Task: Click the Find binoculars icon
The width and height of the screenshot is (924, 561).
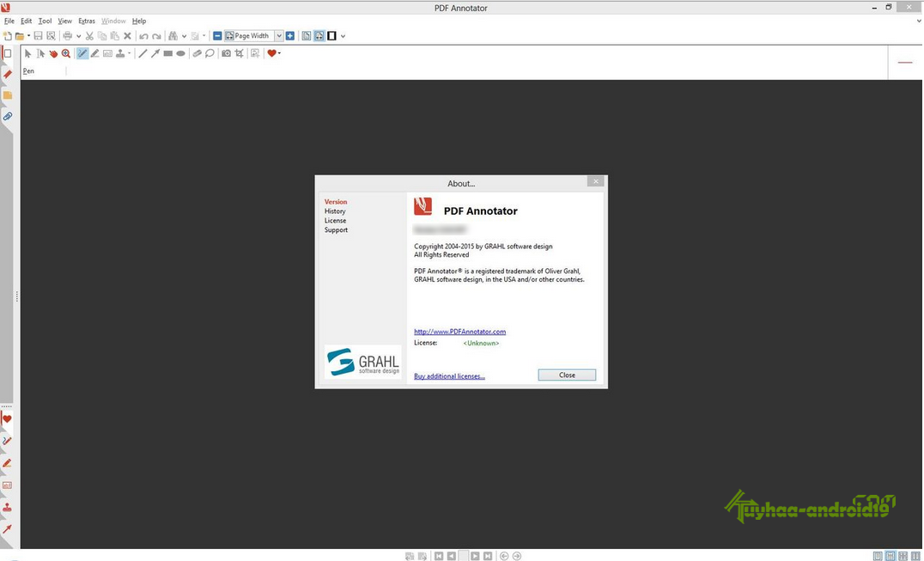Action: pos(173,36)
